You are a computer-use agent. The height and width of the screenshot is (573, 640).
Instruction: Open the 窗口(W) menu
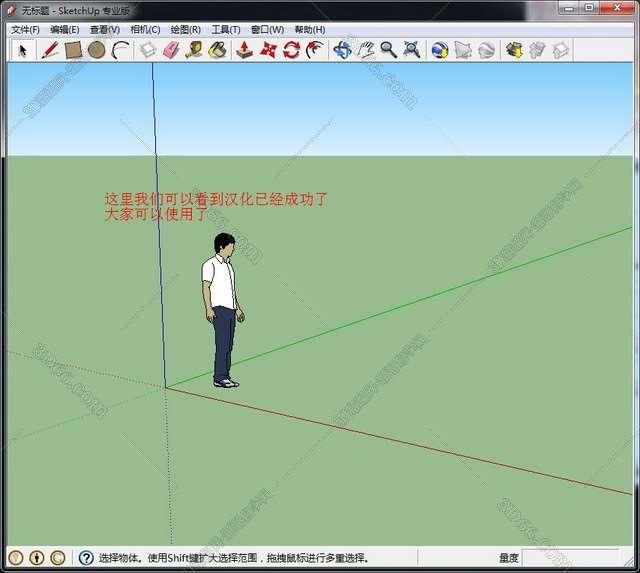pyautogui.click(x=267, y=30)
